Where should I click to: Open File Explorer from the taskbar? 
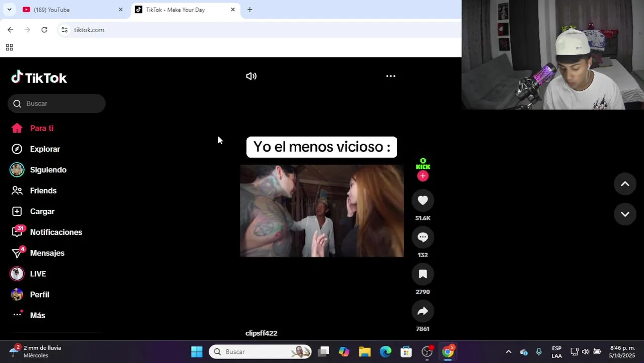tap(365, 352)
